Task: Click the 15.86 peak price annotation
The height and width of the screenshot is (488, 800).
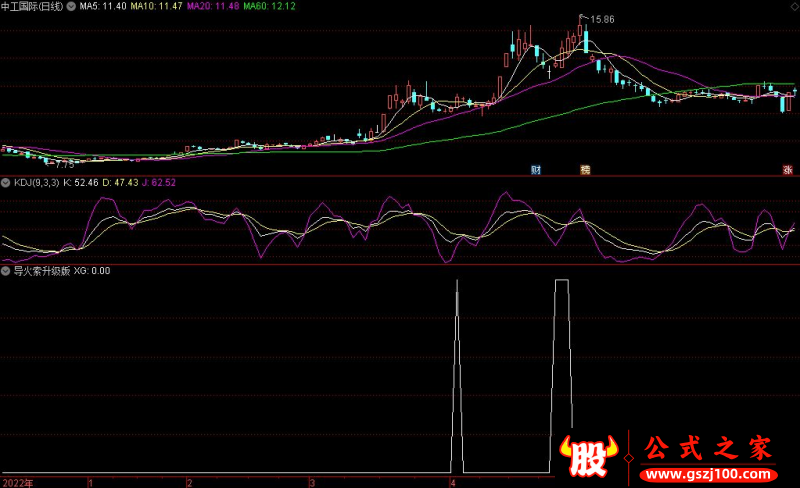Action: pos(601,19)
